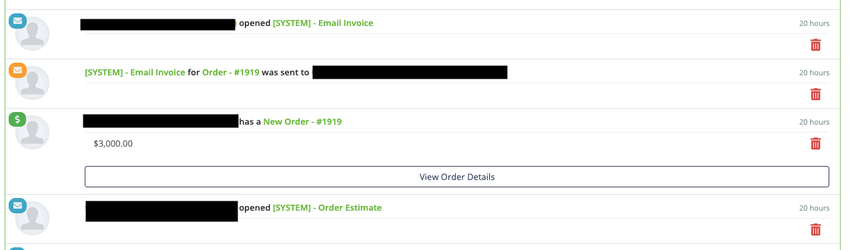Image resolution: width=868 pixels, height=250 pixels.
Task: Delete the Email Invoice was sent entry
Action: tap(815, 95)
